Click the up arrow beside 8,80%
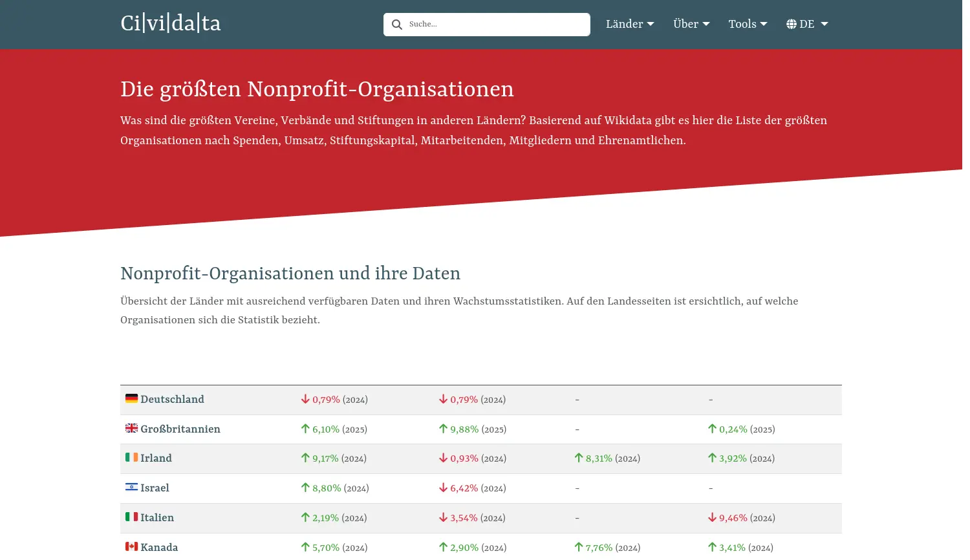The height and width of the screenshot is (560, 970). tap(305, 488)
